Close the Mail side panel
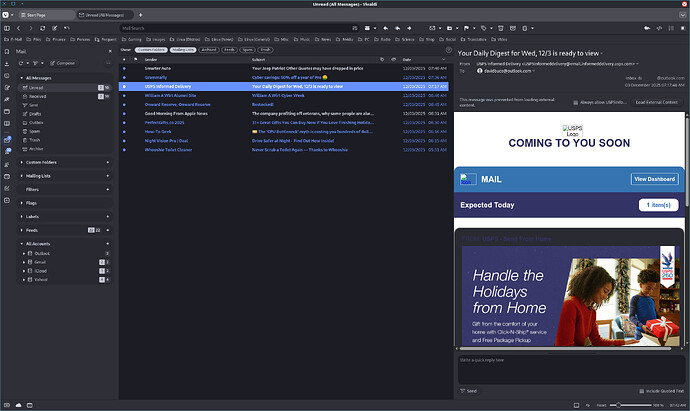690x411 pixels. (110, 49)
